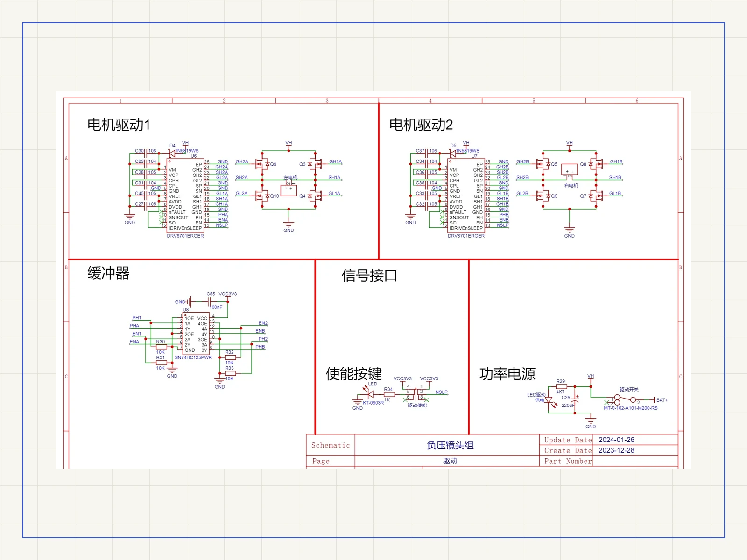The width and height of the screenshot is (747, 560).
Task: Click the DRV8701ERGER text under U7
Action: coord(466,236)
